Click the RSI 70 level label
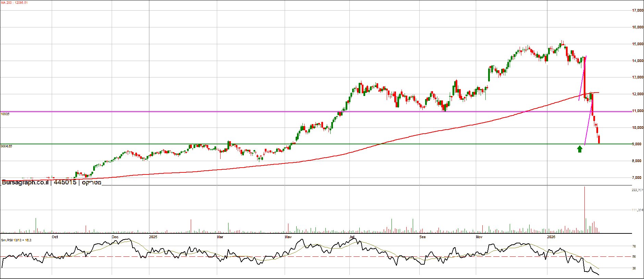Image resolution: width=644 pixels, height=279 pixels. click(x=634, y=246)
